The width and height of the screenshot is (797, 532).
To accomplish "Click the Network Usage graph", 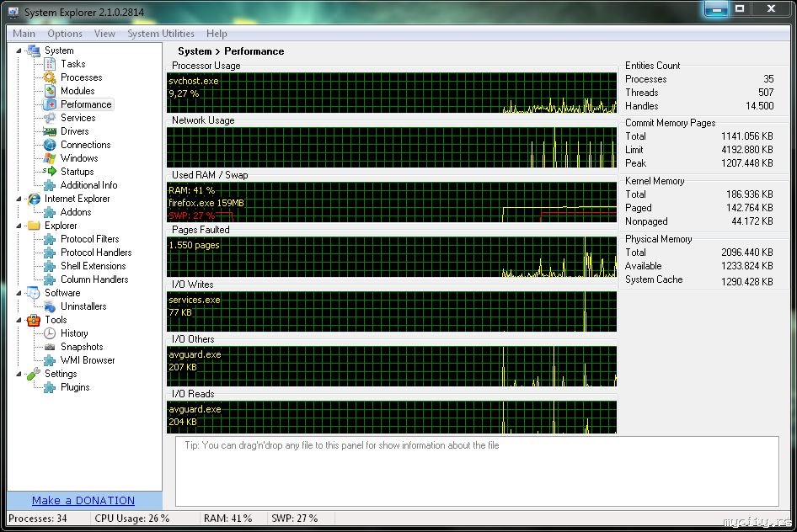I will [392, 147].
